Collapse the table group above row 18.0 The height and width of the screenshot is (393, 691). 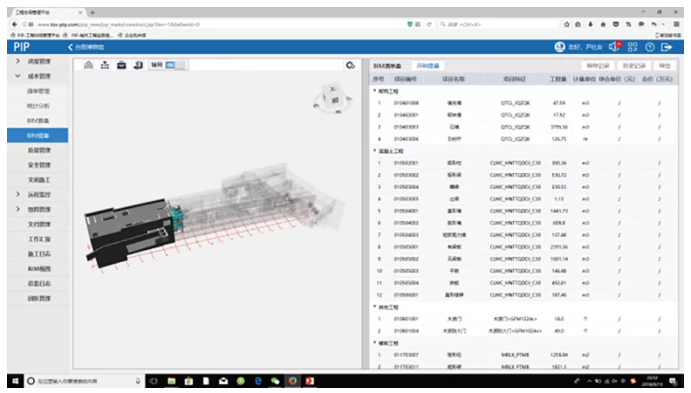coord(375,307)
